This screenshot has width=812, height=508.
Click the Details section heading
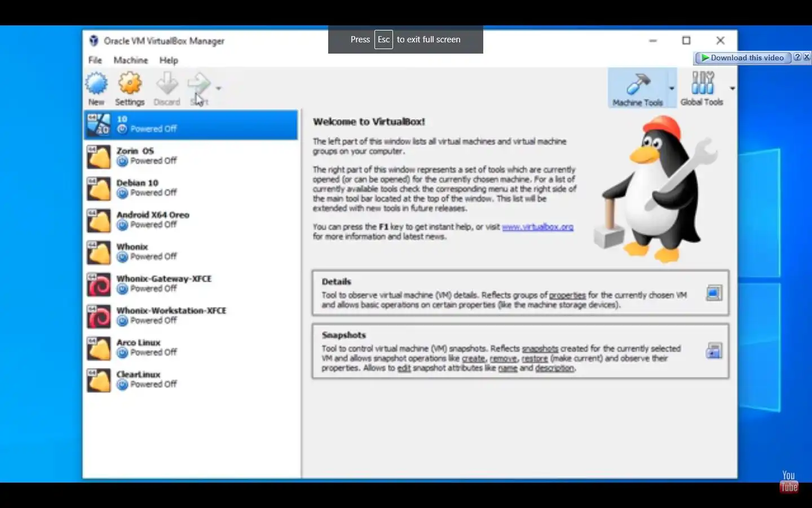click(337, 282)
